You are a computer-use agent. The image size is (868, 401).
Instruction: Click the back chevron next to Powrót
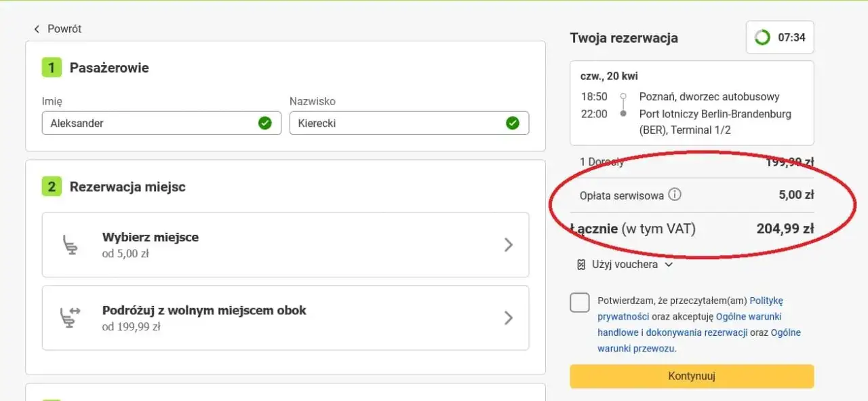36,29
